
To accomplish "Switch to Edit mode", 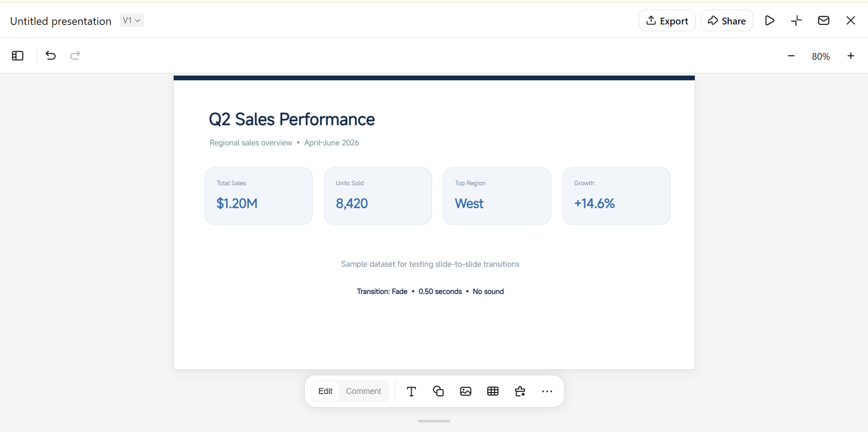I will [x=325, y=391].
